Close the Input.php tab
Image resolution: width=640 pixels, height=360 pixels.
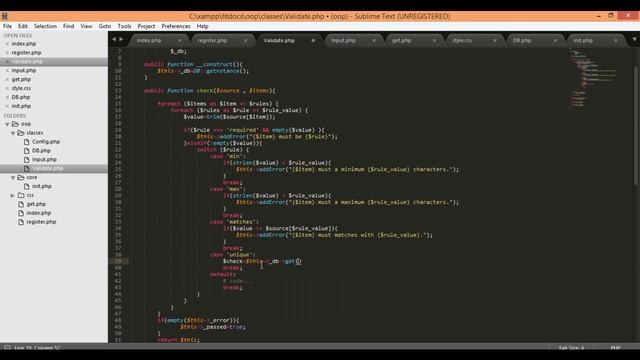click(374, 40)
